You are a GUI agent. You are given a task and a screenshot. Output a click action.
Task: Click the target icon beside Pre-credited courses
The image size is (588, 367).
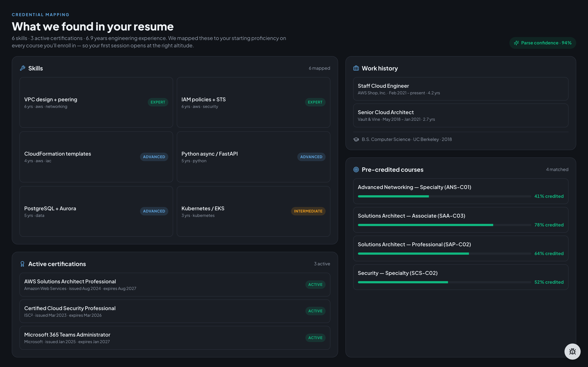click(356, 169)
